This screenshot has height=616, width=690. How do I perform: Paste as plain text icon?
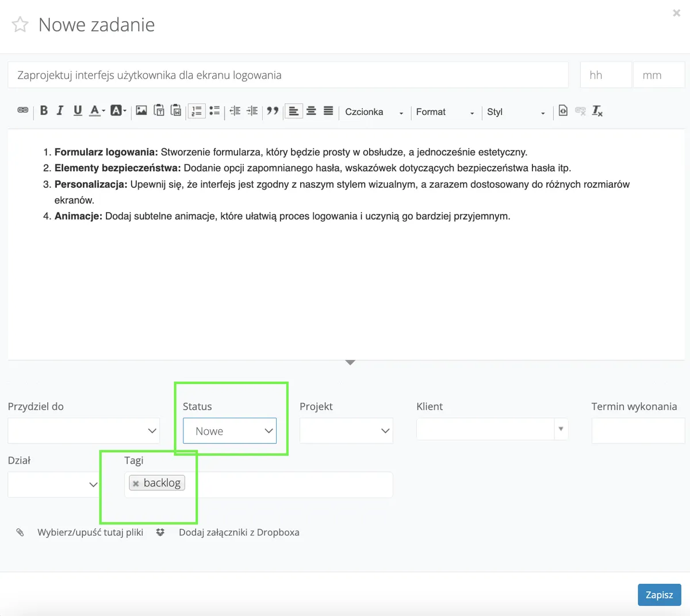pos(159,110)
